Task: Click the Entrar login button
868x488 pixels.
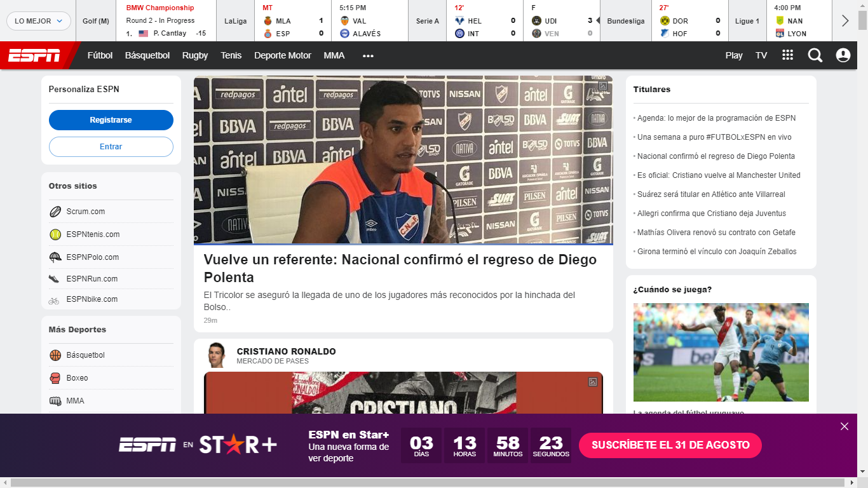Action: tap(111, 147)
